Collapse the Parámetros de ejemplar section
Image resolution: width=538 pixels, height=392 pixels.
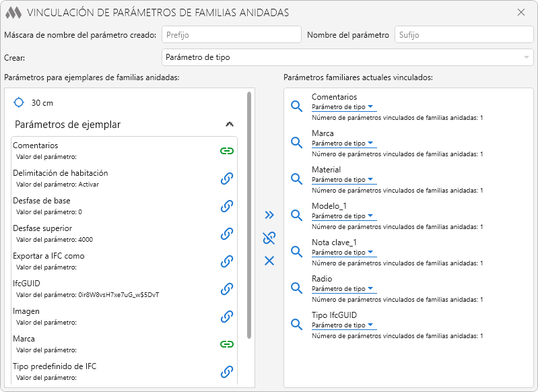click(x=230, y=125)
